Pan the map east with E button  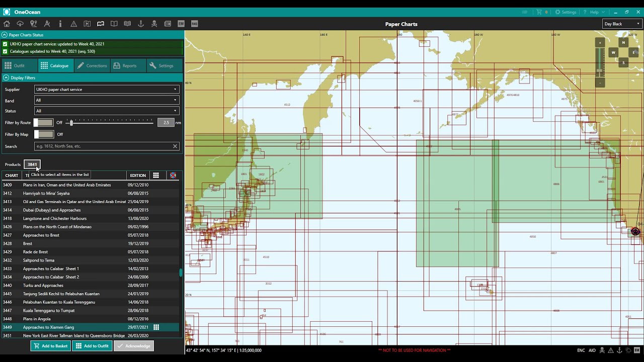point(633,53)
